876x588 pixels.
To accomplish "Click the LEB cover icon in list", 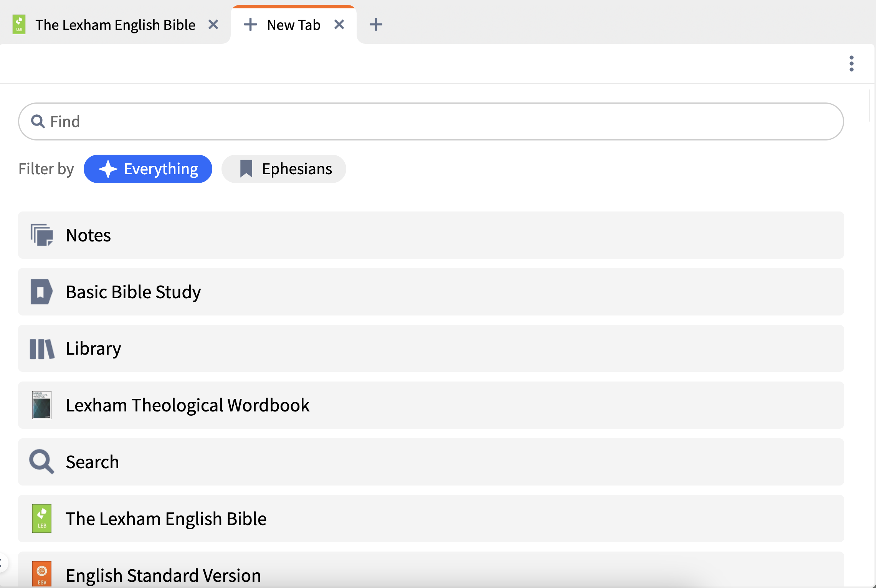I will pyautogui.click(x=42, y=519).
